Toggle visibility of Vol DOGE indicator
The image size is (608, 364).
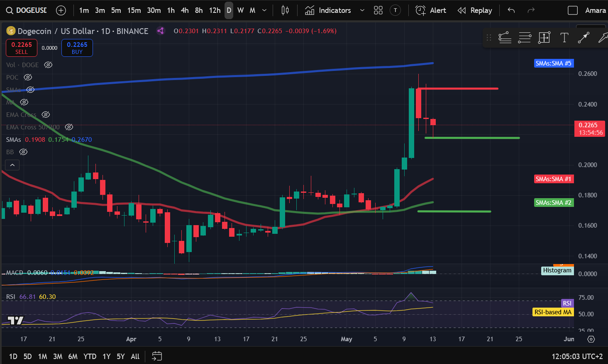tap(49, 65)
